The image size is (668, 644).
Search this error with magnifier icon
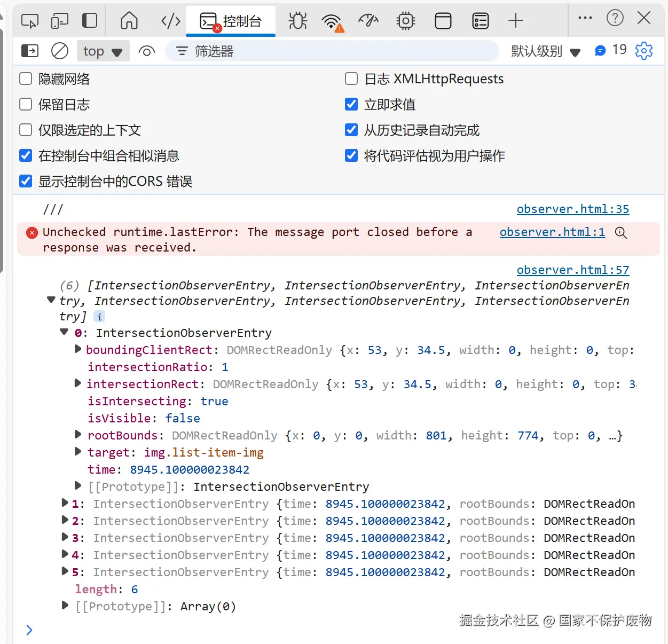pyautogui.click(x=621, y=233)
